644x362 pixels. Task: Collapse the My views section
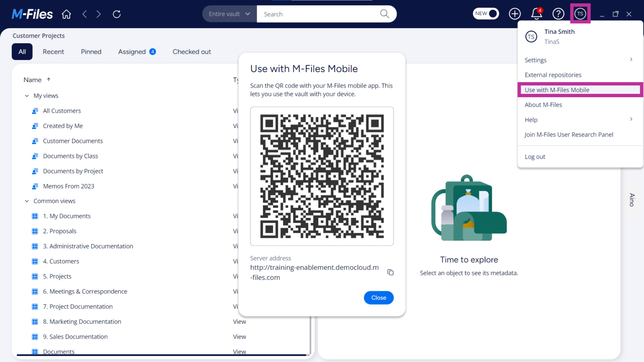pyautogui.click(x=26, y=96)
